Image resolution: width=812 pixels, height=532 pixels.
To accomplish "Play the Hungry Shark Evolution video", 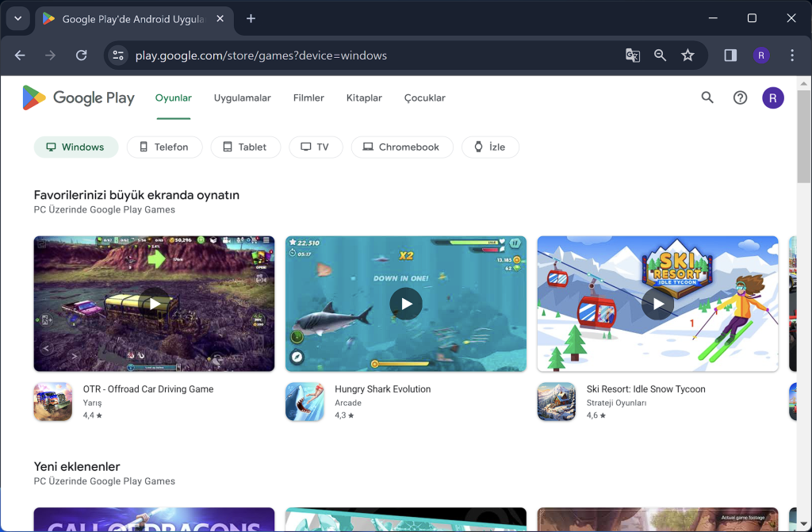I will coord(406,304).
